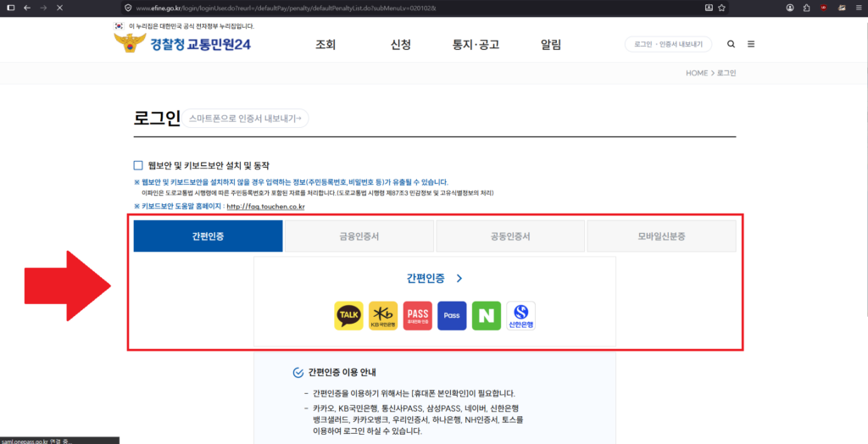Click the reader/translate icon in address bar
Image resolution: width=868 pixels, height=444 pixels.
709,8
